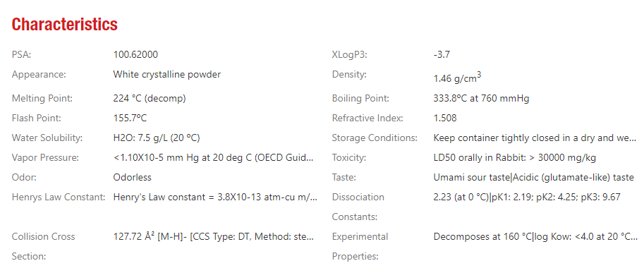Viewport: 644px width, 280px height.
Task: Click the Toxicity LD50 Rabbit value
Action: click(x=515, y=158)
